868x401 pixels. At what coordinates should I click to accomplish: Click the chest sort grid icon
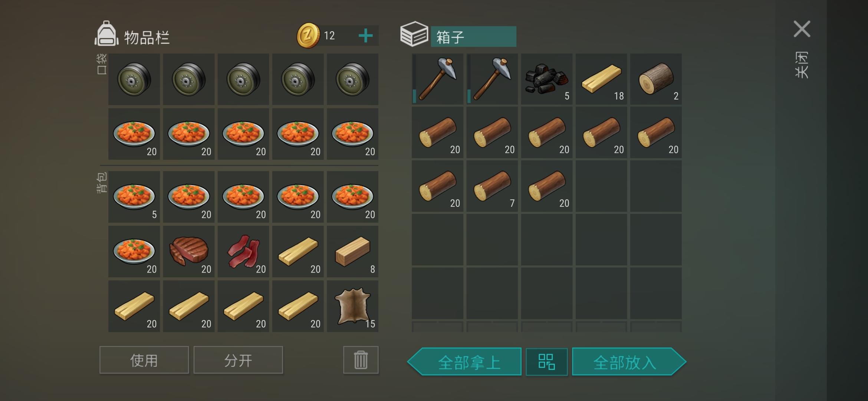[546, 362]
